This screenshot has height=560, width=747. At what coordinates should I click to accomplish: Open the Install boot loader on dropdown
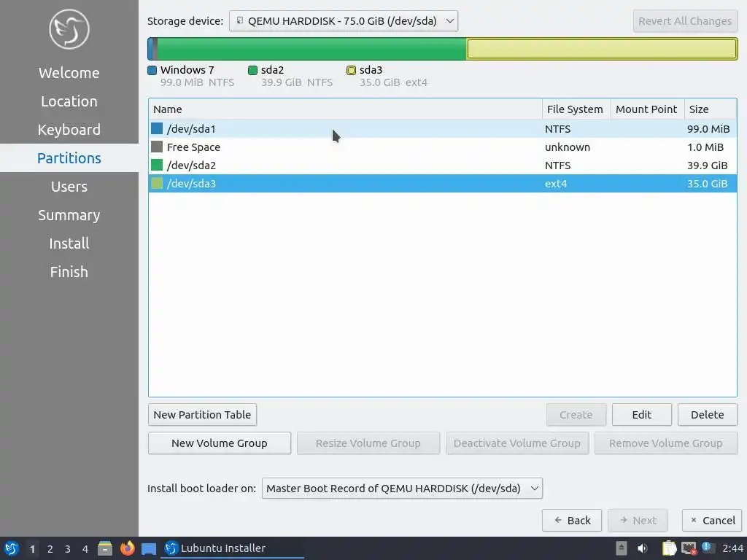coord(402,488)
